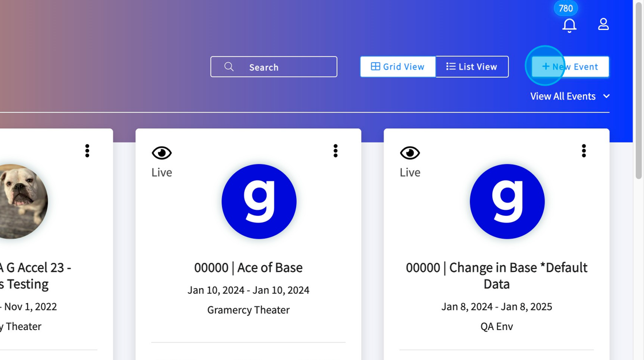Click 'Gramercy Theater' under Ace of Base
Image resolution: width=644 pixels, height=360 pixels.
[248, 310]
